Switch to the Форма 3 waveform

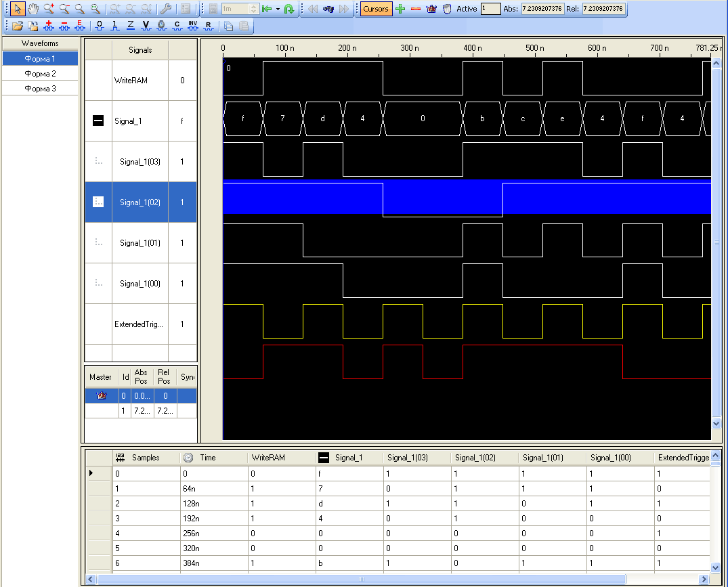(x=41, y=89)
